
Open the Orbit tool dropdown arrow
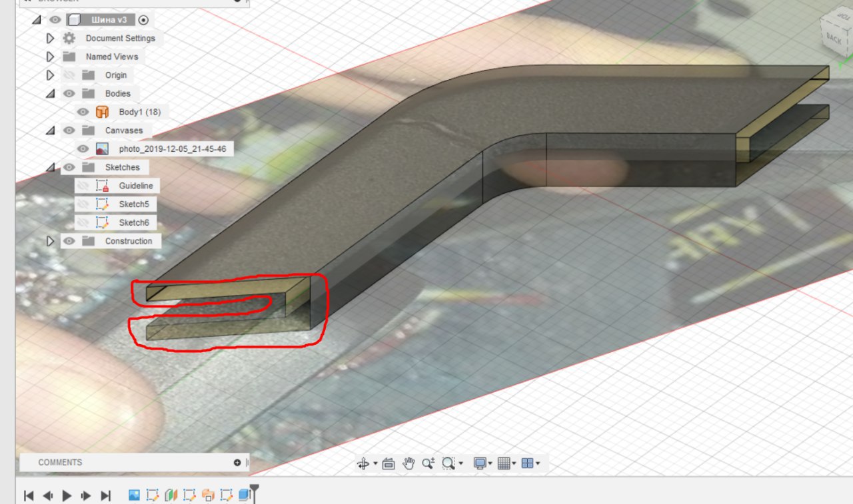click(x=375, y=464)
